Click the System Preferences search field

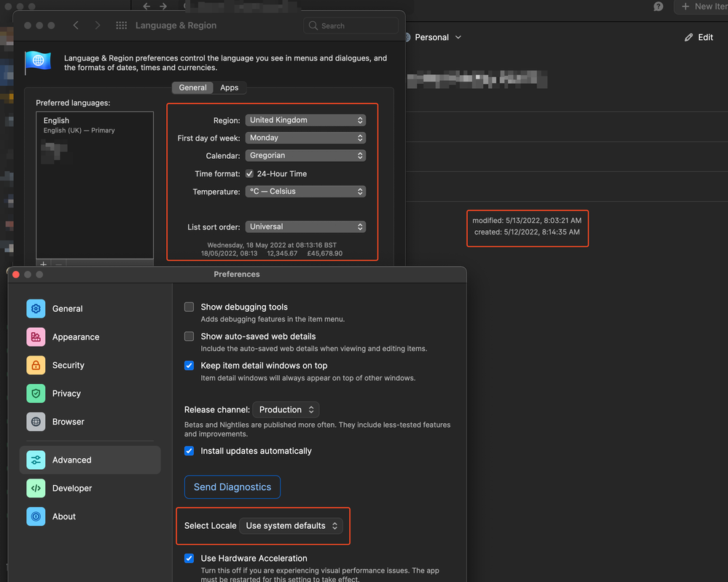[x=351, y=25]
